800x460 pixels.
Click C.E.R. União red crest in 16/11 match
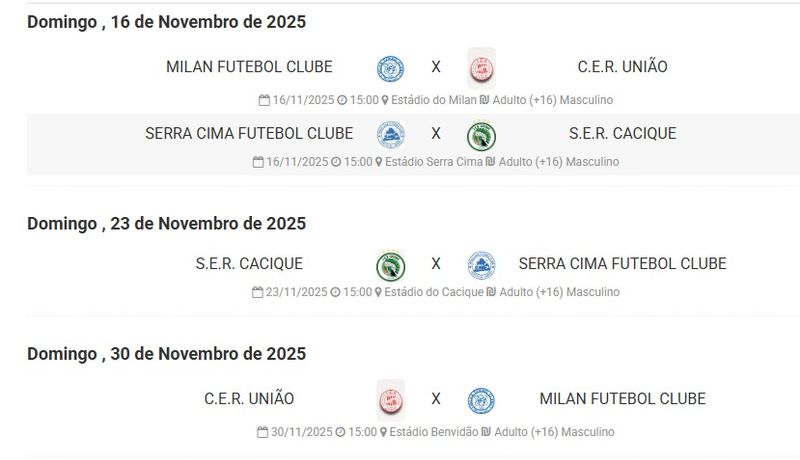click(x=481, y=68)
